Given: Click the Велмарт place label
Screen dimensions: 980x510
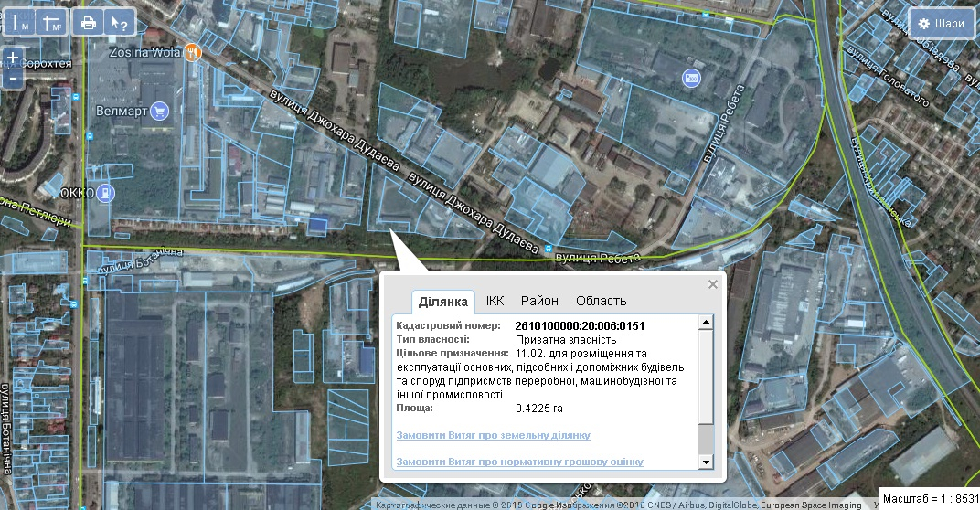Looking at the screenshot, I should 122,112.
